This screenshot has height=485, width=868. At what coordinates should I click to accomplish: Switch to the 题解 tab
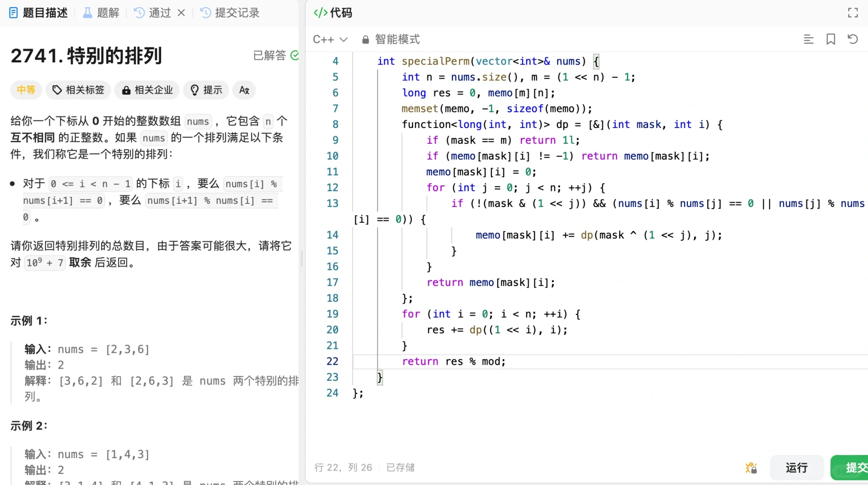click(x=101, y=13)
